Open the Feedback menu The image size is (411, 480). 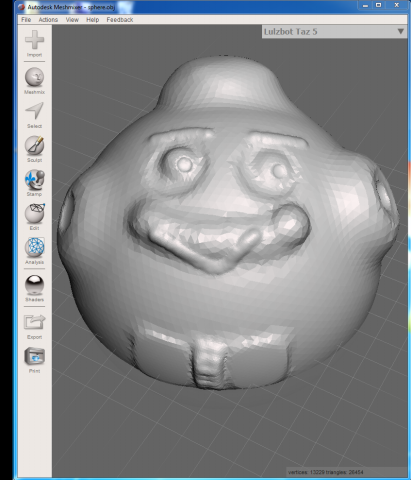[x=120, y=20]
